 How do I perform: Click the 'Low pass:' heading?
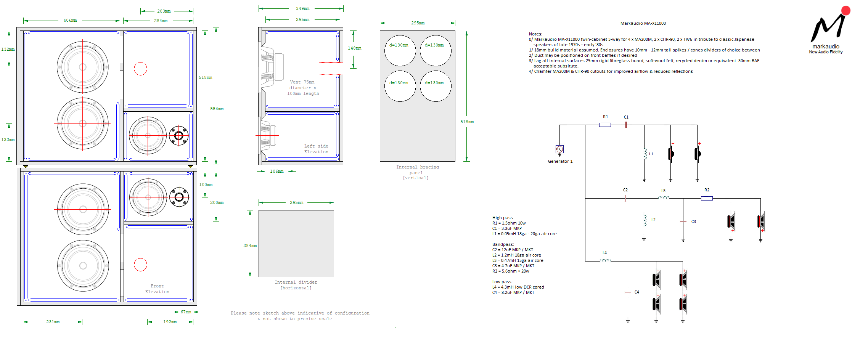pyautogui.click(x=502, y=282)
